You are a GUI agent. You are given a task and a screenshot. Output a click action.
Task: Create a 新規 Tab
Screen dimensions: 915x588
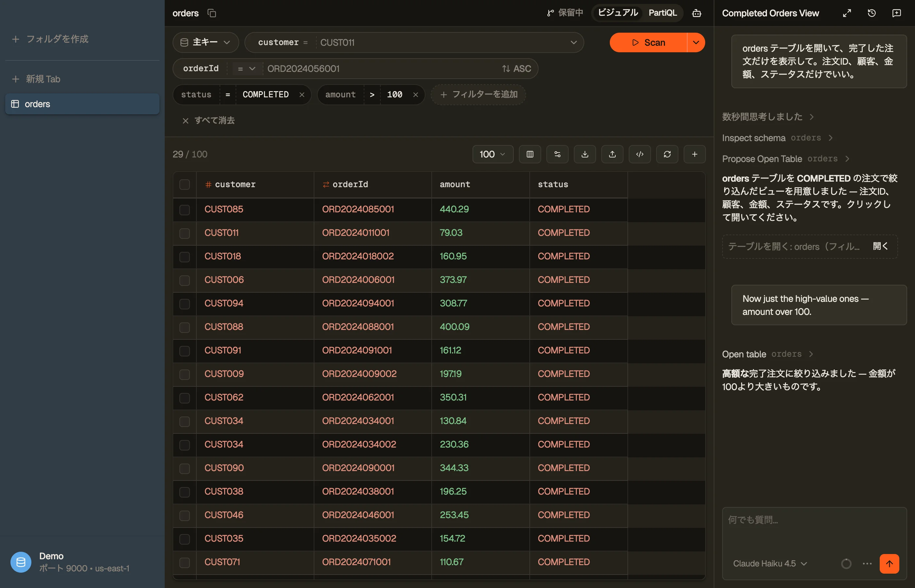[36, 79]
